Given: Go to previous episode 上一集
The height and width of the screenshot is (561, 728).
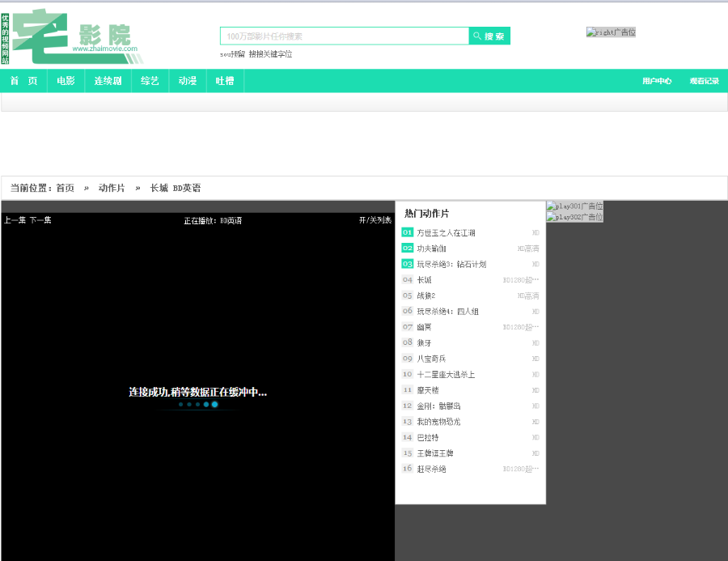Looking at the screenshot, I should point(15,220).
